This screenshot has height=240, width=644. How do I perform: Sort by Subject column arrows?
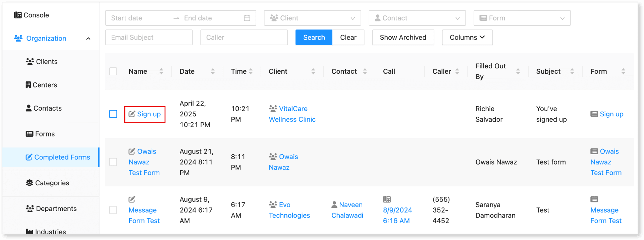click(572, 71)
